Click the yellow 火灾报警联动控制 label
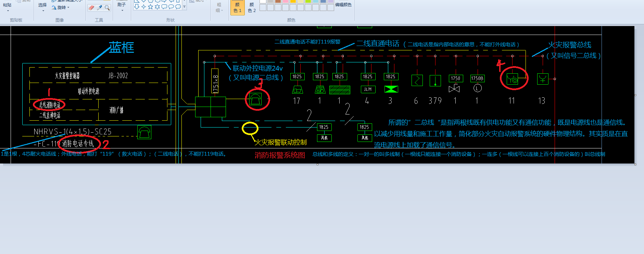 pyautogui.click(x=281, y=142)
